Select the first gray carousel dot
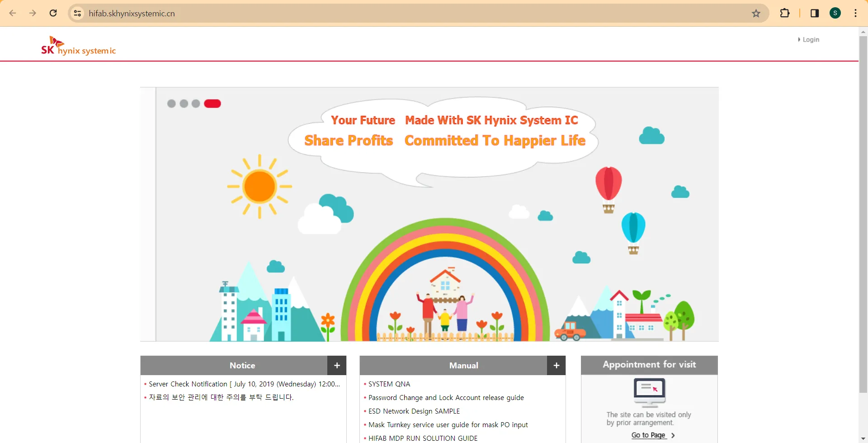The width and height of the screenshot is (868, 443). point(171,104)
